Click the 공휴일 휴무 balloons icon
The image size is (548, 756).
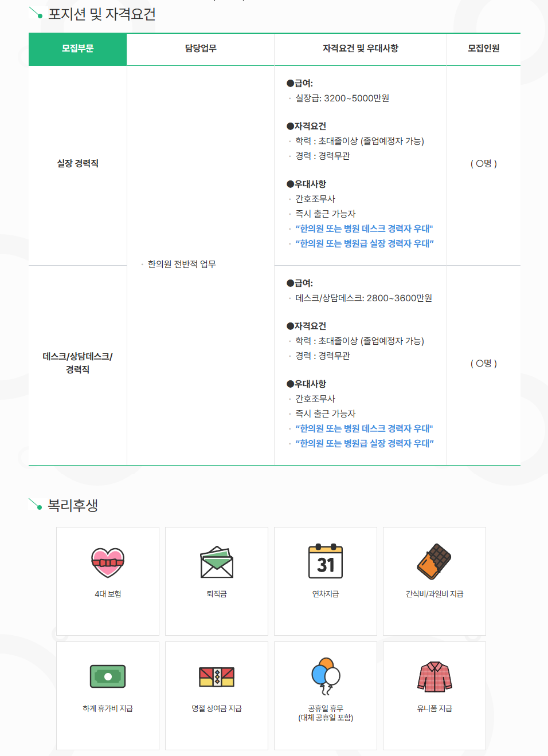pyautogui.click(x=326, y=676)
